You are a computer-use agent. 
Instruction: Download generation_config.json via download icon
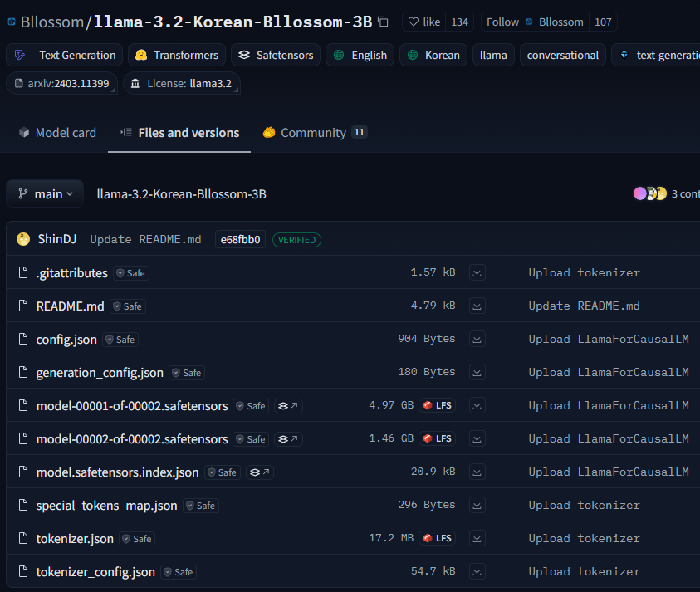477,372
